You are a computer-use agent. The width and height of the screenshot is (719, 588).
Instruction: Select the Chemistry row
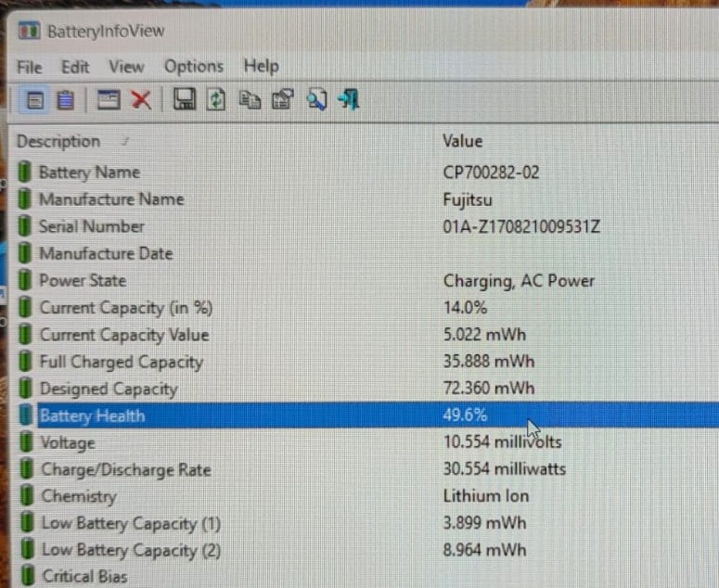click(365, 496)
